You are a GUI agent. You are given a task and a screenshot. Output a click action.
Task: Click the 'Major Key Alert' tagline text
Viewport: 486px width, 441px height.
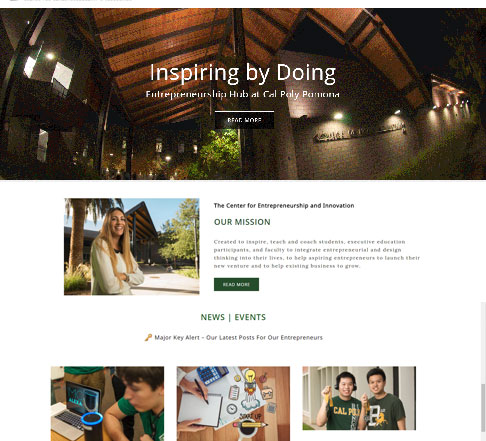click(239, 338)
